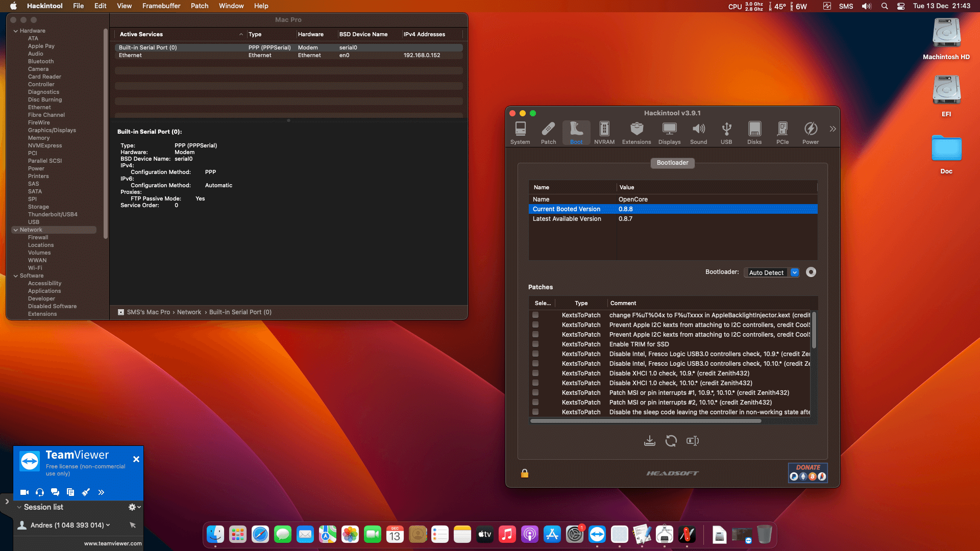Select the Sound section in Hackintool

(x=698, y=133)
